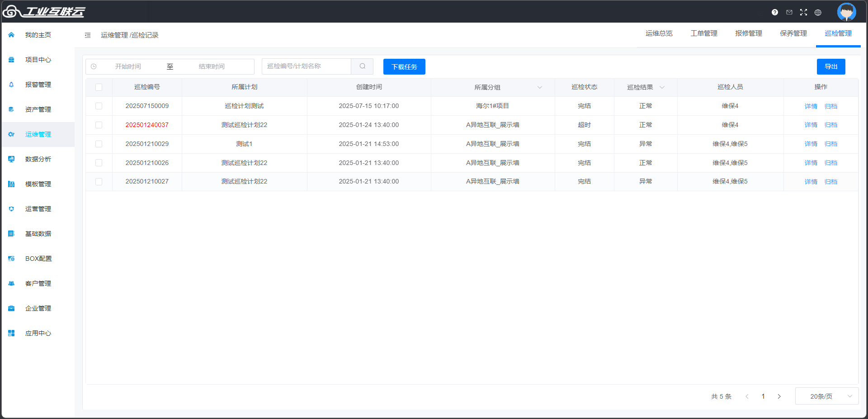Click the 导出 export button
The width and height of the screenshot is (868, 419).
point(831,67)
